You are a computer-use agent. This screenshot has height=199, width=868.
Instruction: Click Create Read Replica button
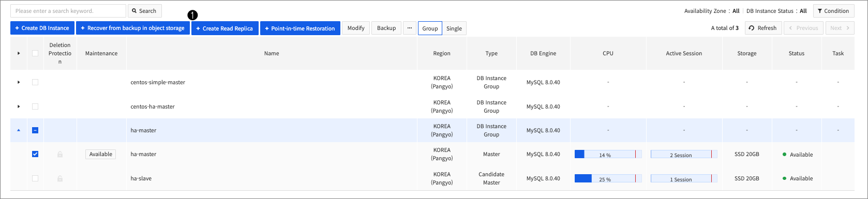pos(225,28)
